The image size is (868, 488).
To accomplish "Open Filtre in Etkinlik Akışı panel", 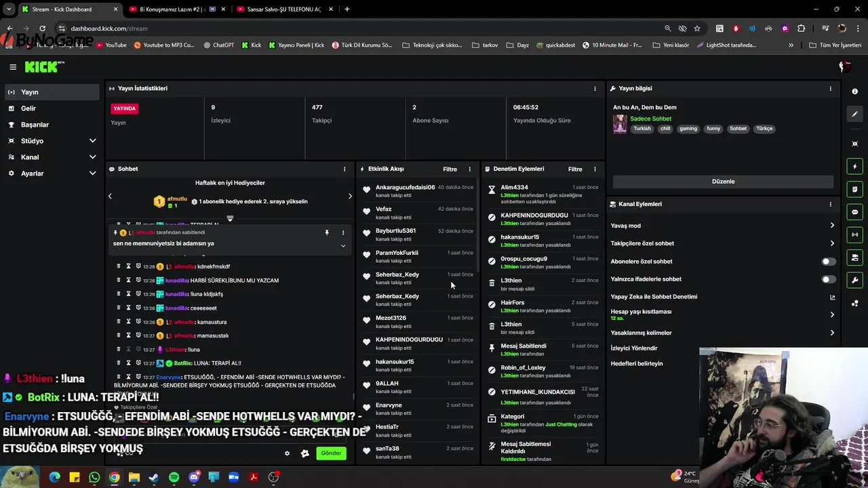I will tap(450, 169).
